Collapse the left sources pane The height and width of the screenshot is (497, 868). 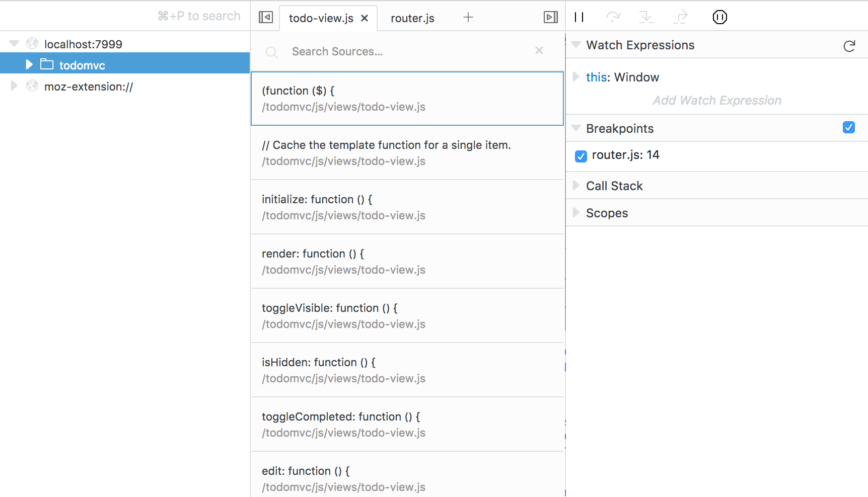[x=265, y=17]
